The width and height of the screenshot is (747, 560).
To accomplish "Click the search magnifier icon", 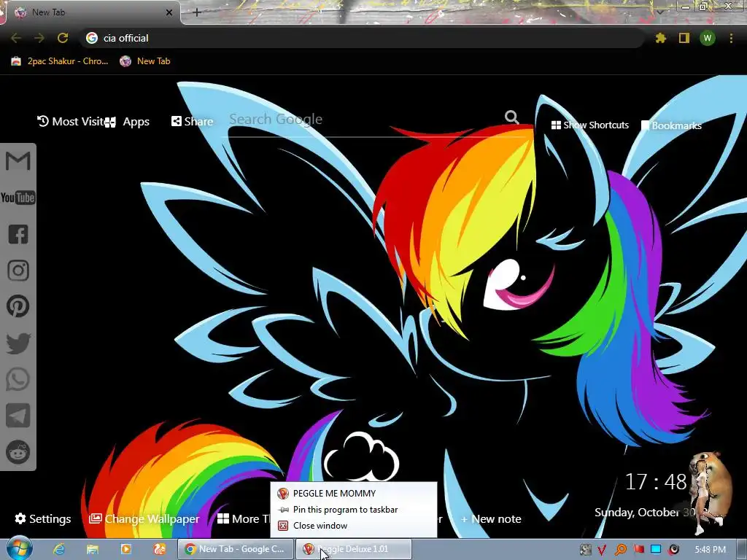I will click(x=511, y=117).
